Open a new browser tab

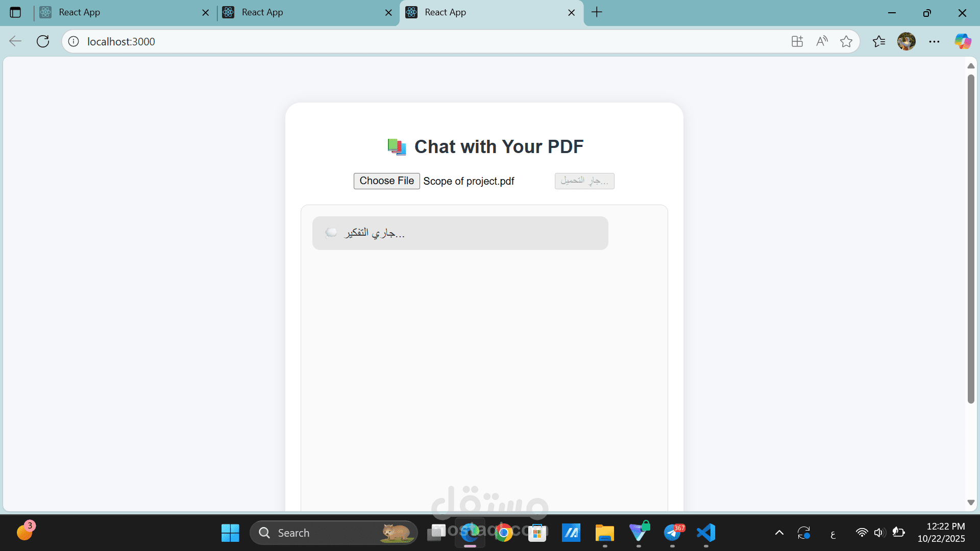coord(597,12)
